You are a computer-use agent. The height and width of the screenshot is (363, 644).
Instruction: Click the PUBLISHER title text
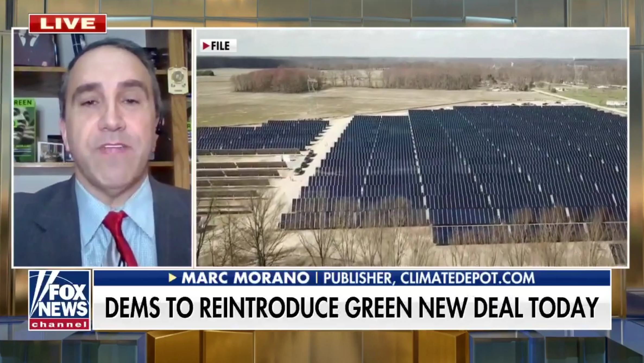pos(358,278)
